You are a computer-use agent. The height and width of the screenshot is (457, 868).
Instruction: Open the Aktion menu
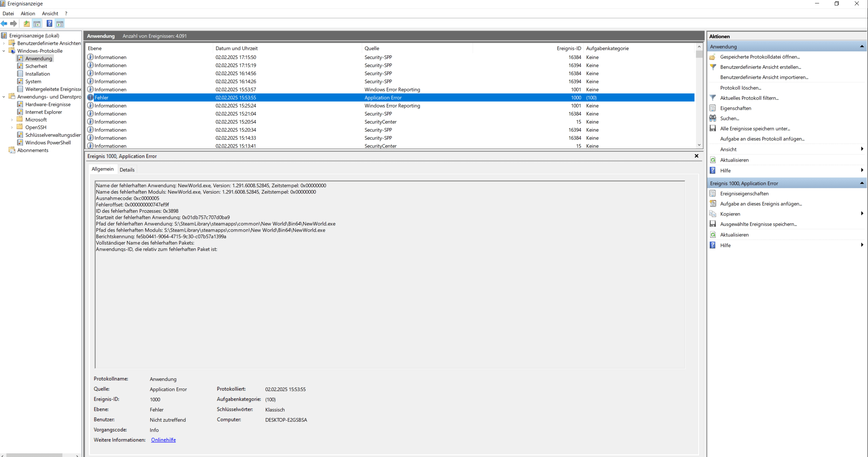click(28, 14)
